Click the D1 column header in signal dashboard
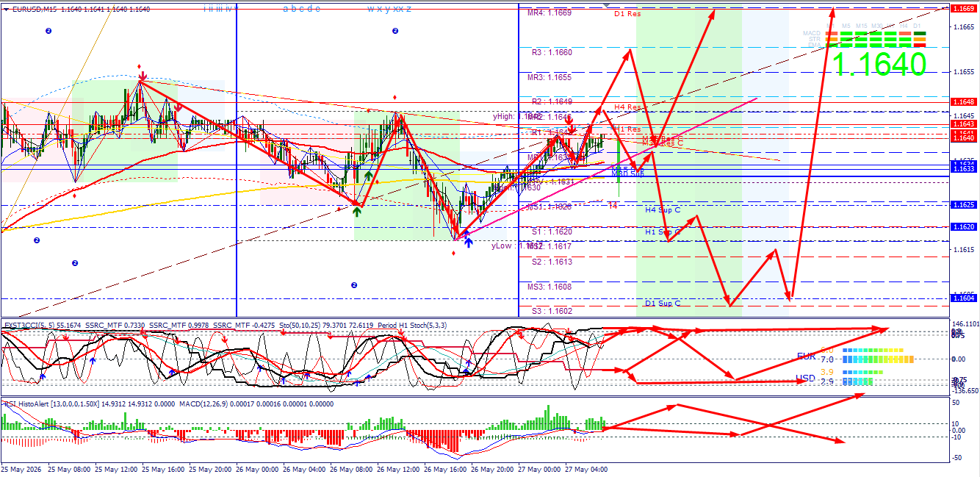 coord(918,26)
